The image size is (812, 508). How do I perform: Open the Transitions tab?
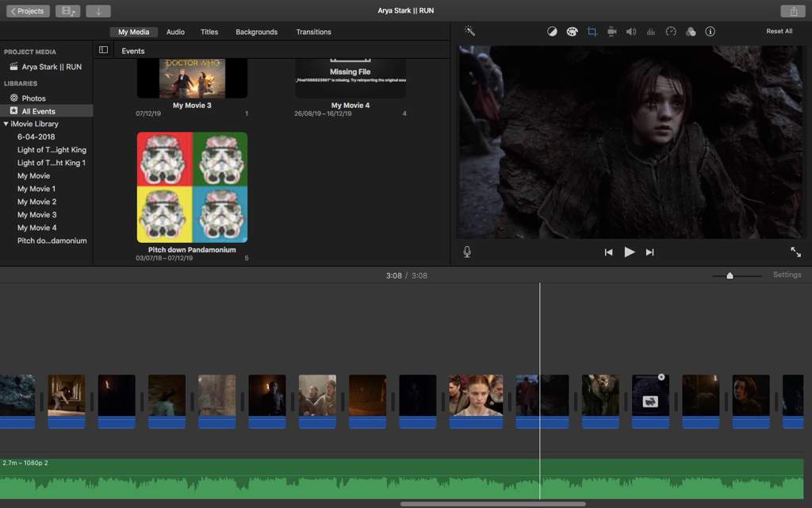314,32
